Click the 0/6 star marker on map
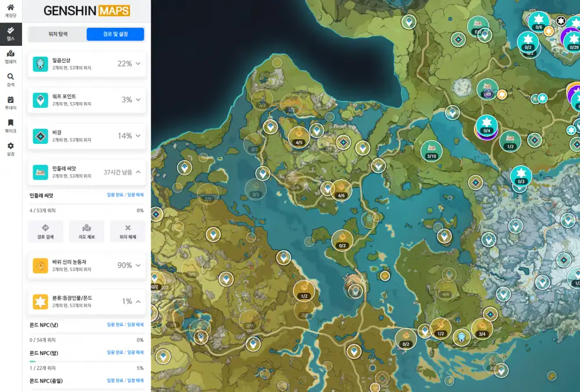 pyautogui.click(x=539, y=21)
